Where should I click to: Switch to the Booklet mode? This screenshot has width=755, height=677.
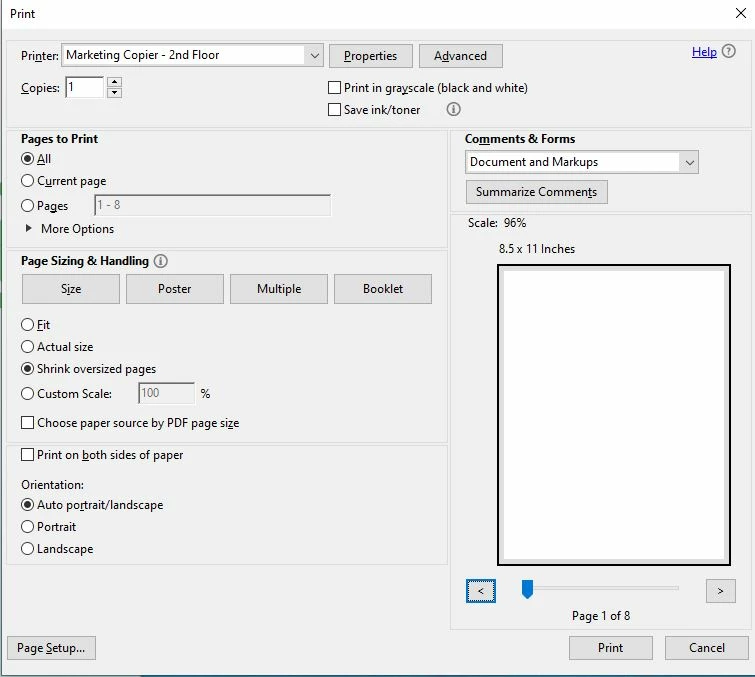(x=383, y=289)
